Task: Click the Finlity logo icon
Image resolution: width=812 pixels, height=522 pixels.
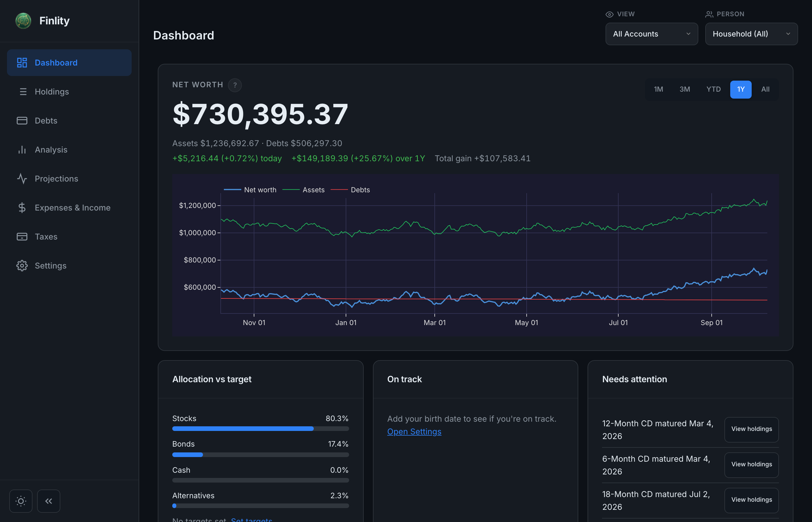Action: point(23,21)
